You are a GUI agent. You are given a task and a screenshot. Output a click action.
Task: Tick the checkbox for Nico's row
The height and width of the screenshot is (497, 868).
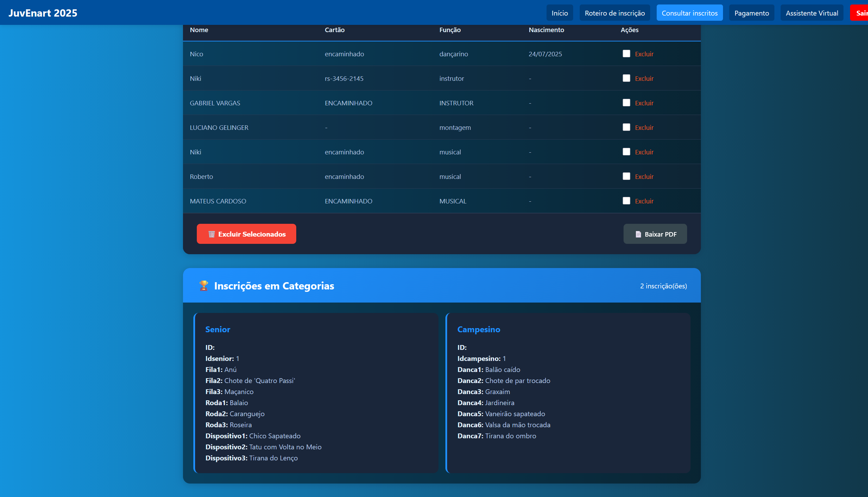(626, 54)
